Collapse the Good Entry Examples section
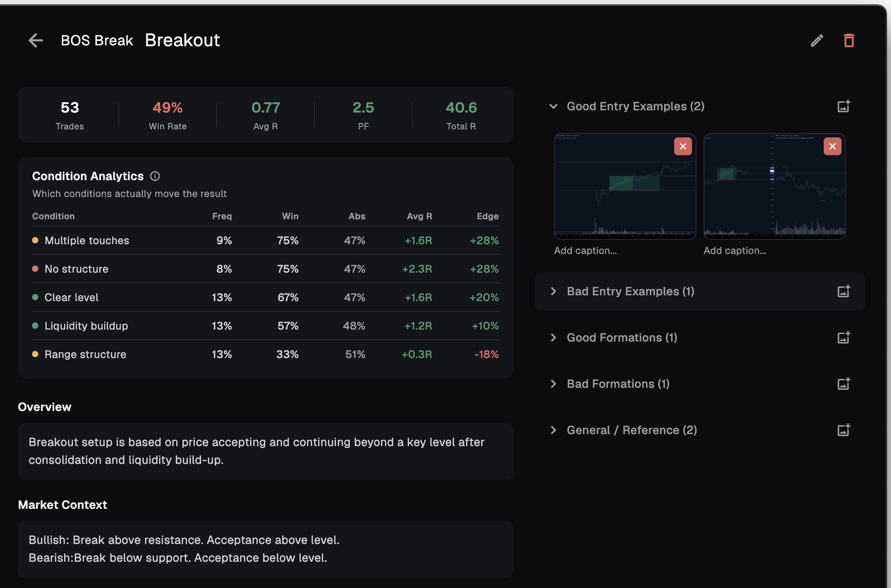The width and height of the screenshot is (891, 588). (553, 106)
